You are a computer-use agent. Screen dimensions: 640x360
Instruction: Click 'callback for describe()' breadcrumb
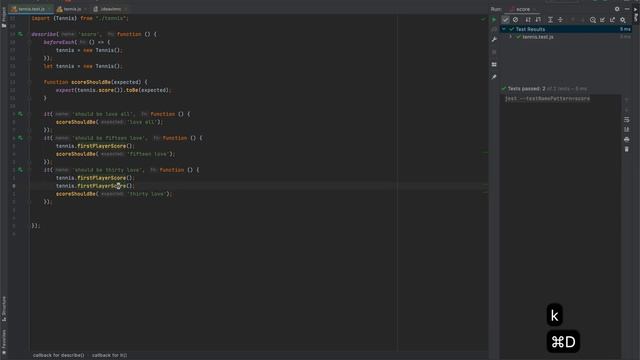pyautogui.click(x=58, y=355)
